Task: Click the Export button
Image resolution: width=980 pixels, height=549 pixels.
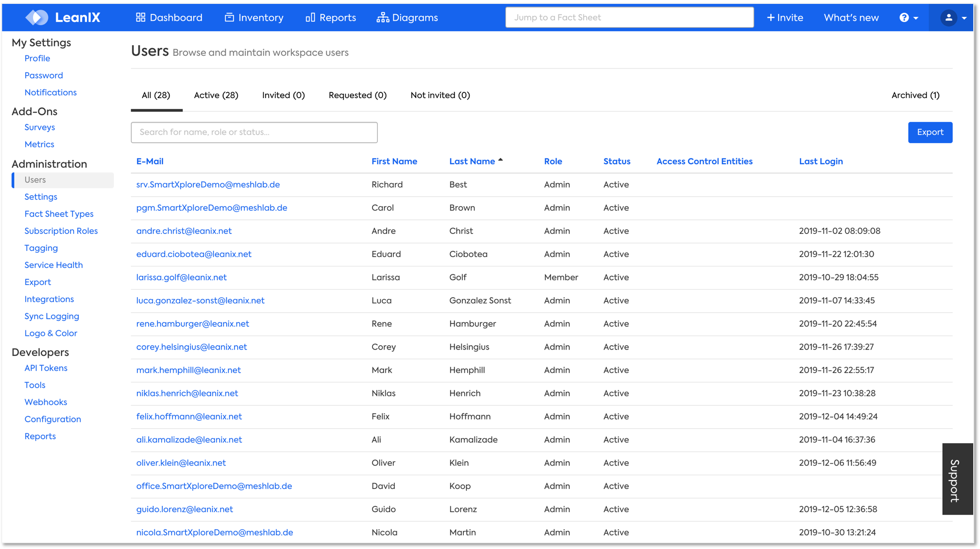Action: tap(929, 132)
